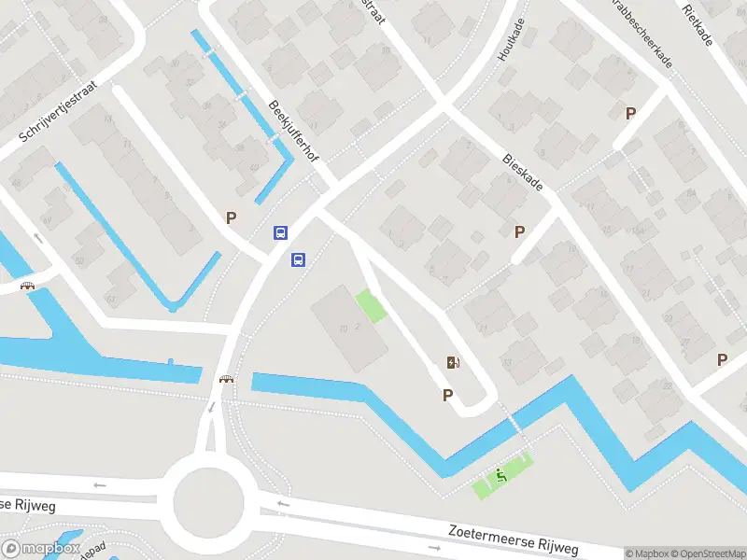
Task: Open the © Mapbox attribution link
Action: [646, 553]
